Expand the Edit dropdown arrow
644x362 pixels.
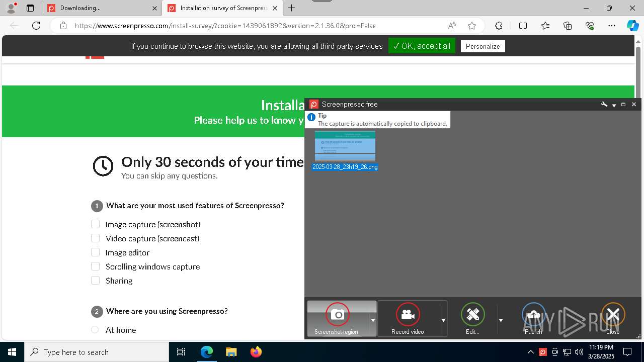click(x=501, y=320)
